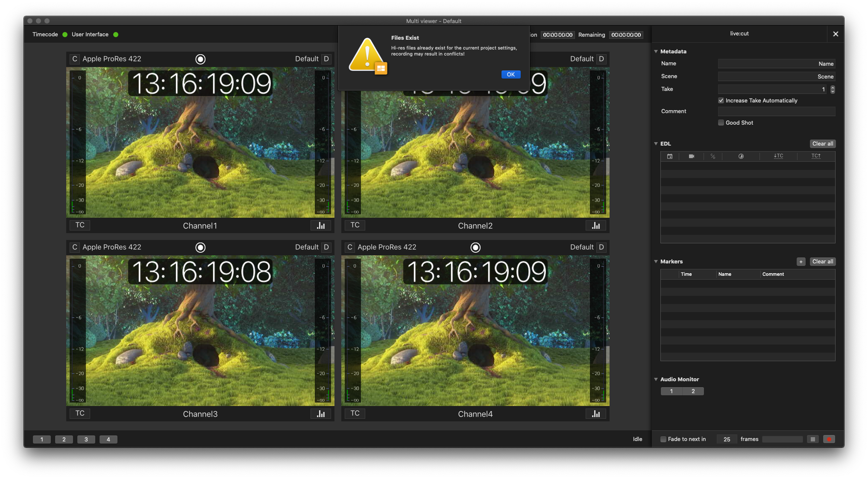Click the User Interface status indicator
Viewport: 868px width, 479px height.
(x=116, y=35)
